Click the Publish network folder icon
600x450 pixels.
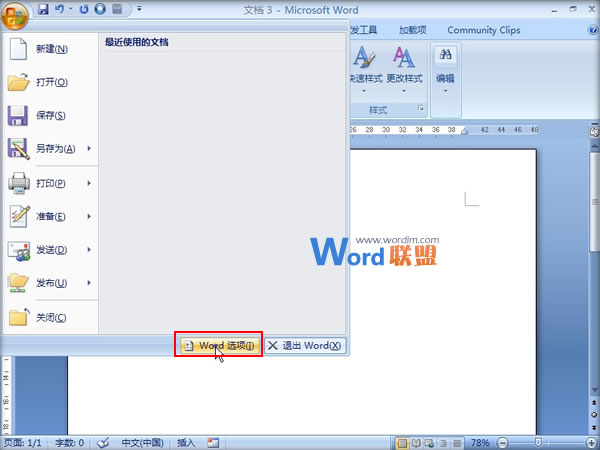tap(18, 283)
